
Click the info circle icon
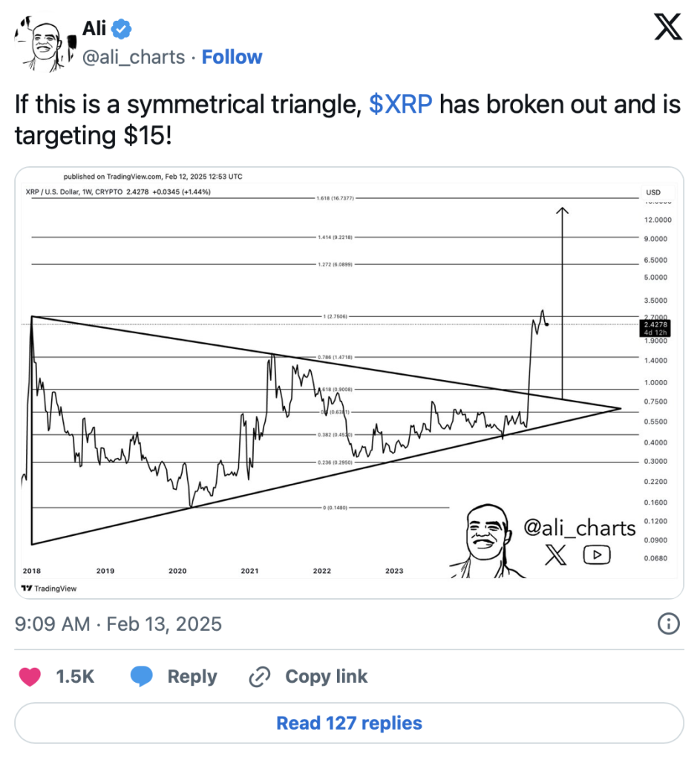[669, 624]
